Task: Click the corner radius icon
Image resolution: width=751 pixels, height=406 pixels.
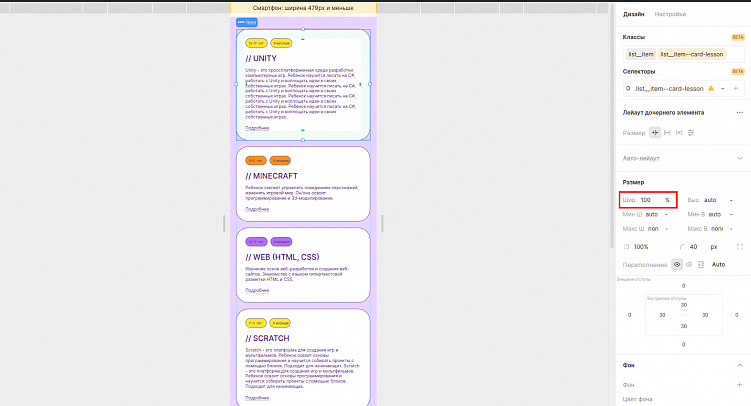Action: click(x=682, y=247)
